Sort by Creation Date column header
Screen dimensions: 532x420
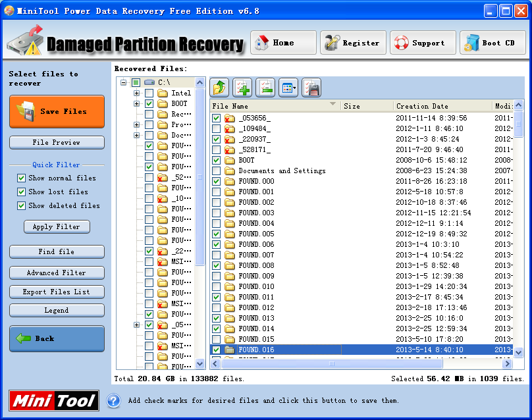(x=442, y=106)
